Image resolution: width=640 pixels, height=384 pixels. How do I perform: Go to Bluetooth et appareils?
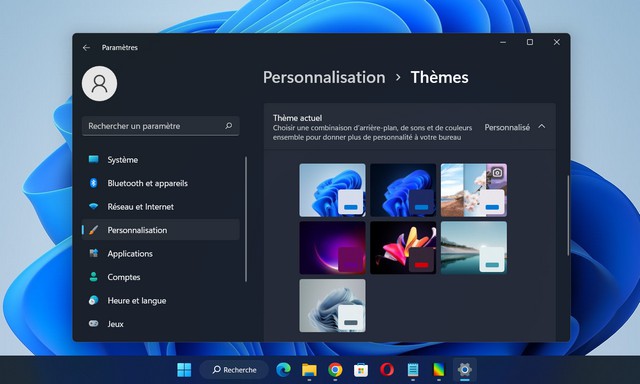[160, 183]
